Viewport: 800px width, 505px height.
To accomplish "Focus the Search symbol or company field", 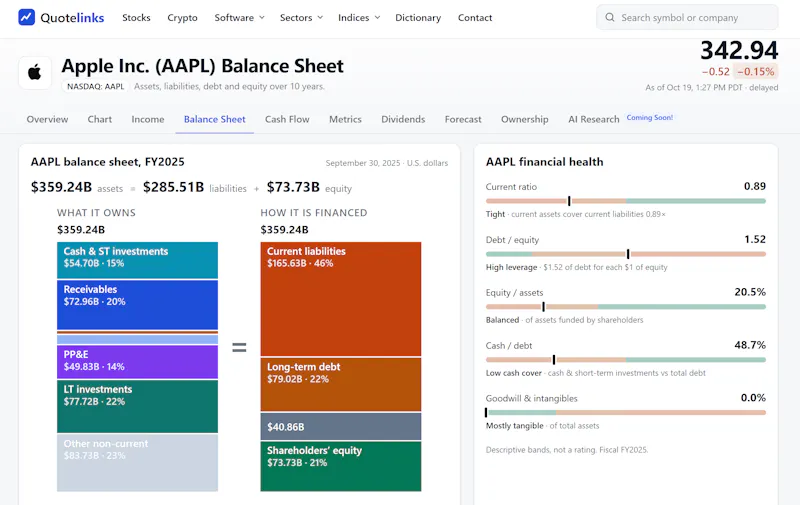I will pyautogui.click(x=687, y=17).
